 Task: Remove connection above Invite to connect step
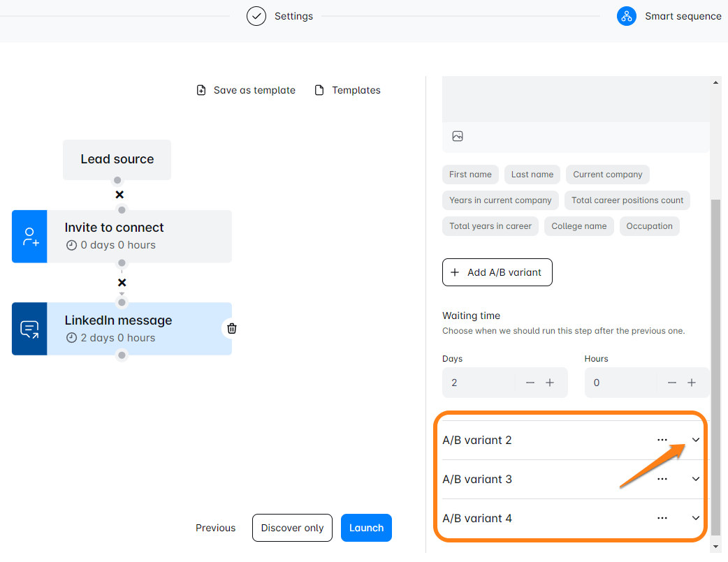119,195
